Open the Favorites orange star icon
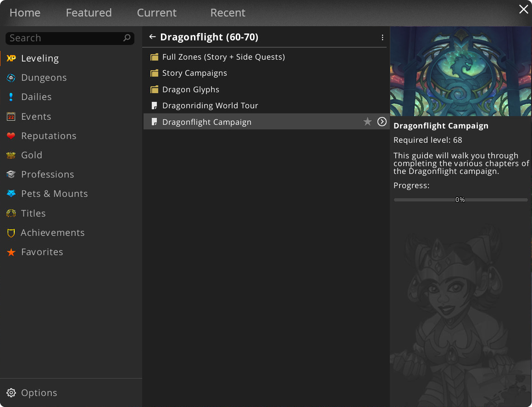The width and height of the screenshot is (532, 407). (x=11, y=252)
